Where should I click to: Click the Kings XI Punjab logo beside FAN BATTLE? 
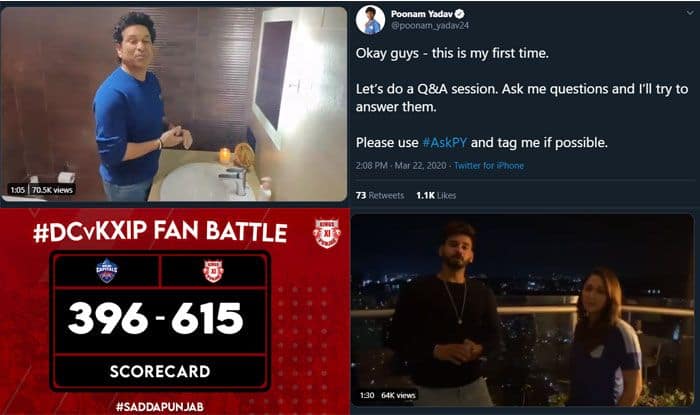(327, 233)
